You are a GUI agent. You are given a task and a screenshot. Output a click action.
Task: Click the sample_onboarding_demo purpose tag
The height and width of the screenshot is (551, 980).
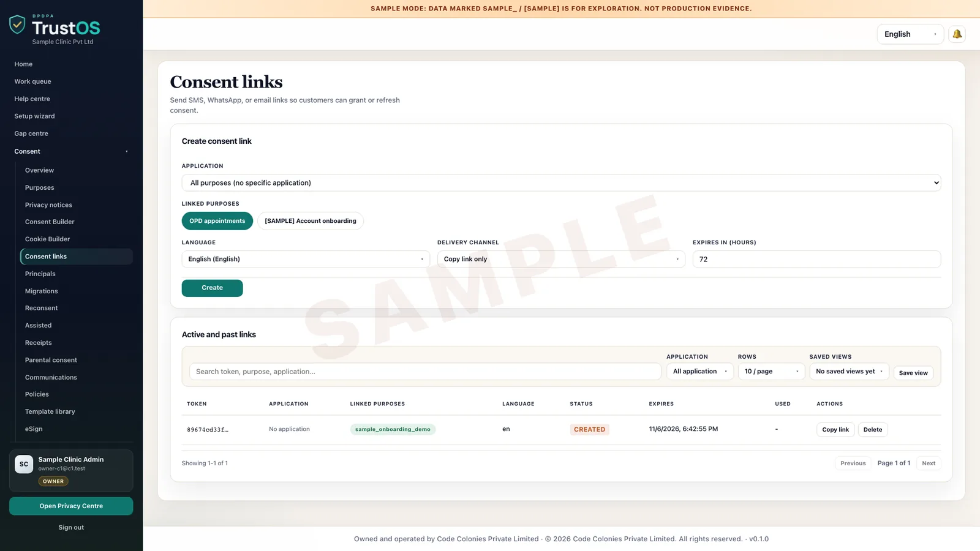(x=393, y=429)
